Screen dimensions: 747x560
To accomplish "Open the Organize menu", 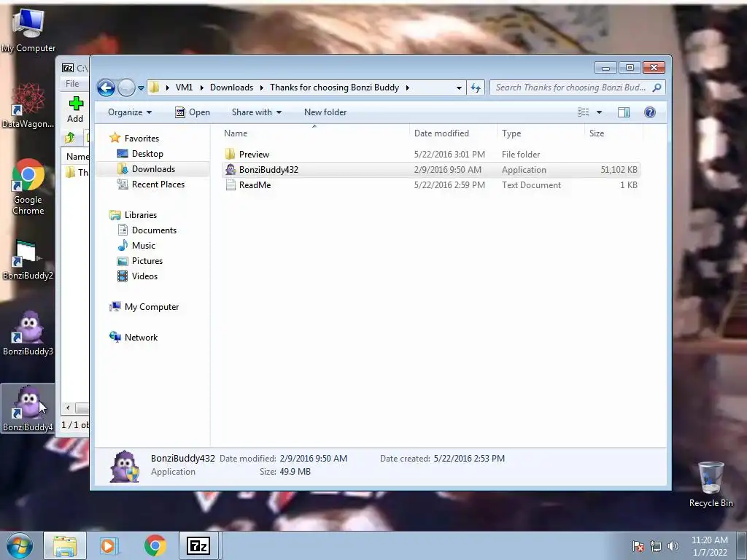I will pos(130,112).
